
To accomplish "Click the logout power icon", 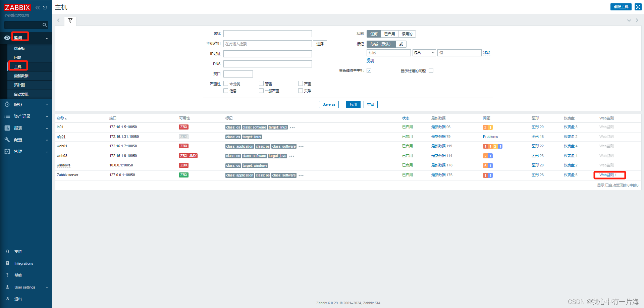I will [7, 299].
